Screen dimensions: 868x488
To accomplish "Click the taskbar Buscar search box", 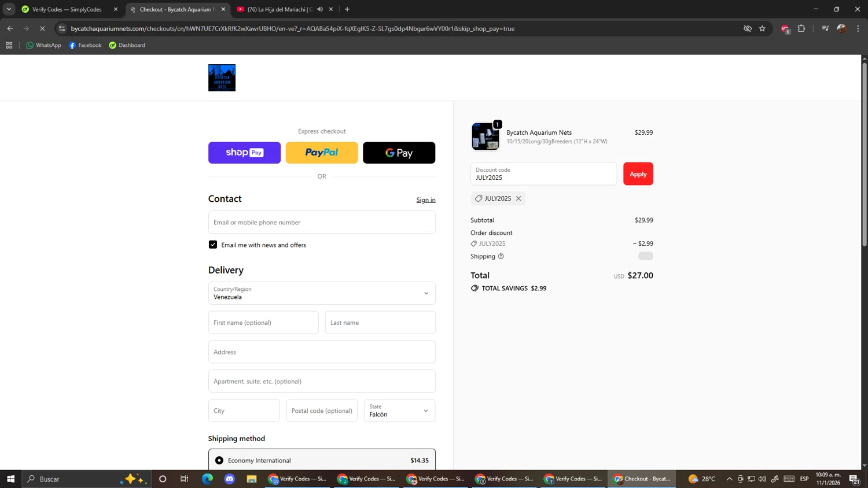I will (87, 479).
